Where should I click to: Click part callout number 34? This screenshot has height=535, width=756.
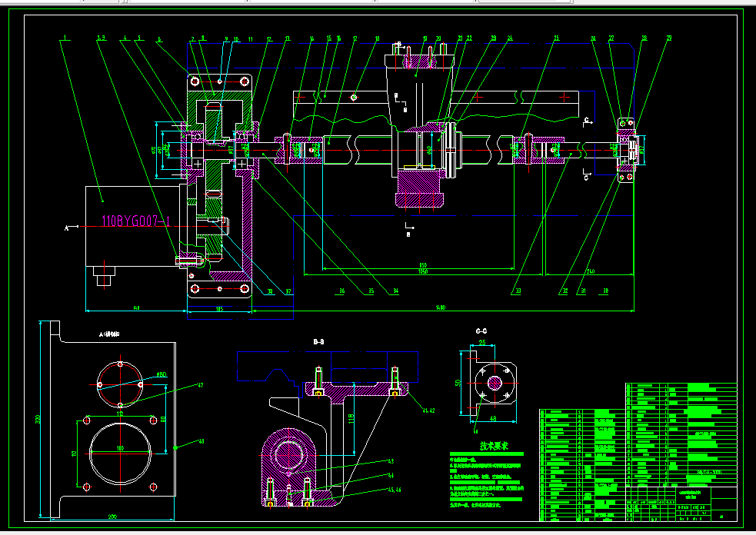(x=395, y=291)
